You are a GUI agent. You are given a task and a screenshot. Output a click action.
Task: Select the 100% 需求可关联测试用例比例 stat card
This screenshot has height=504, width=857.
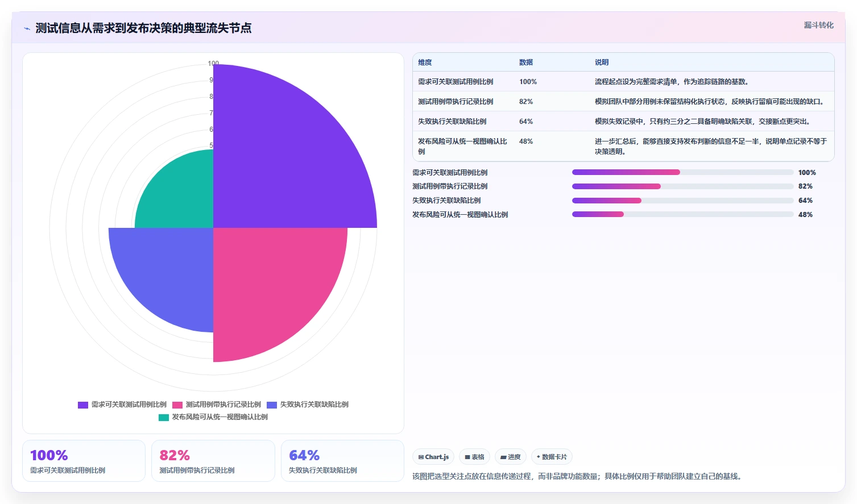point(84,461)
